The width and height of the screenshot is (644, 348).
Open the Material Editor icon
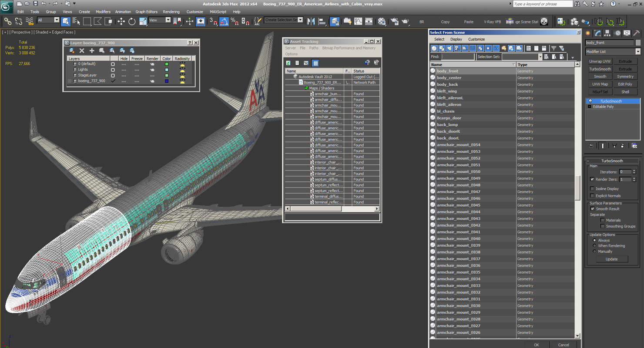pos(382,21)
